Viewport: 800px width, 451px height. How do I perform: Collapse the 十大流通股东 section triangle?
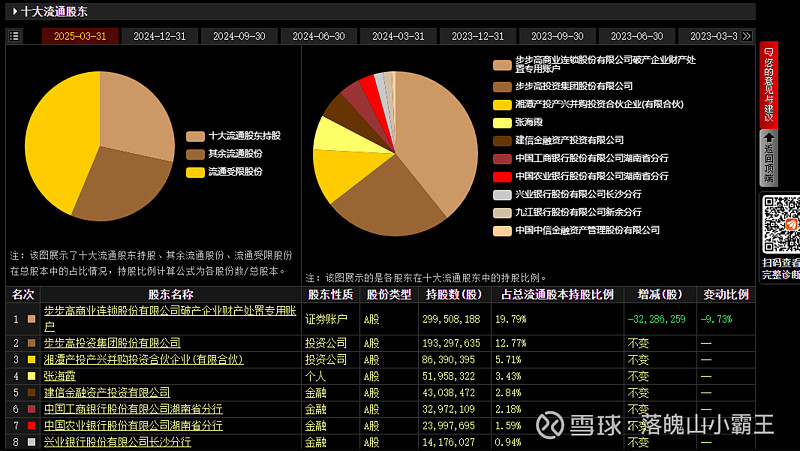point(15,11)
